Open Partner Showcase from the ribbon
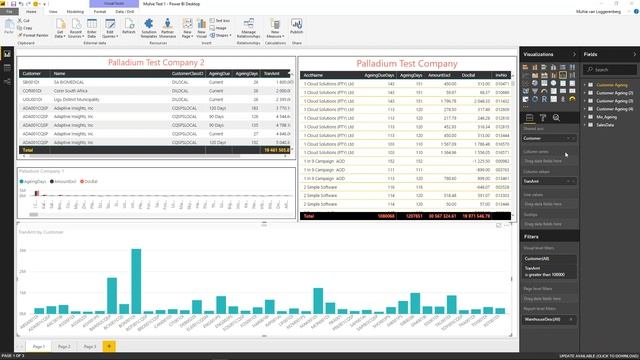 click(x=167, y=28)
